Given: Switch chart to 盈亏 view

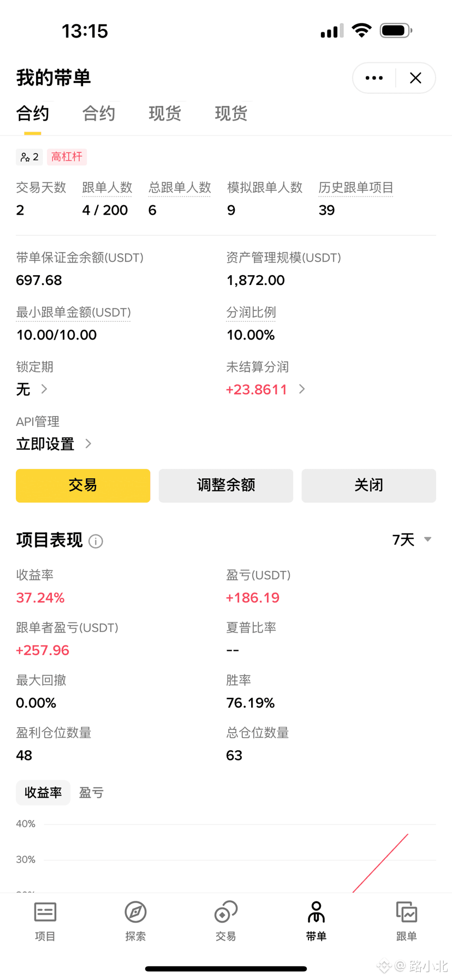Looking at the screenshot, I should click(91, 793).
